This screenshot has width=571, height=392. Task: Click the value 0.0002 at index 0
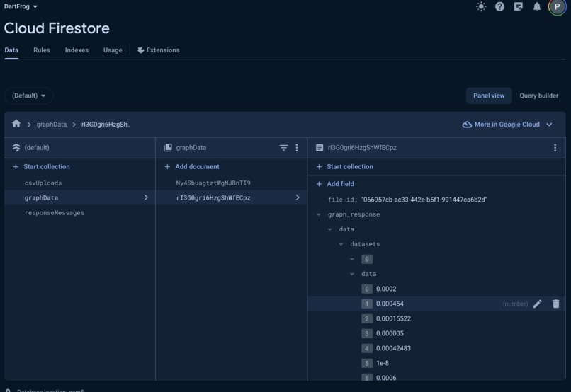[386, 289]
